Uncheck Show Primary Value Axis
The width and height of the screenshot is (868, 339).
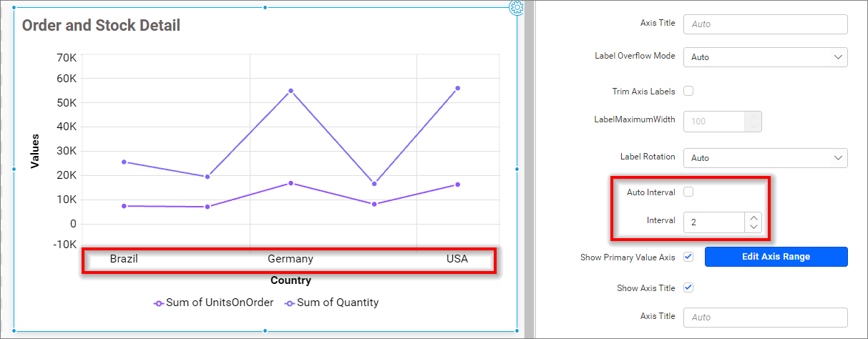click(688, 257)
